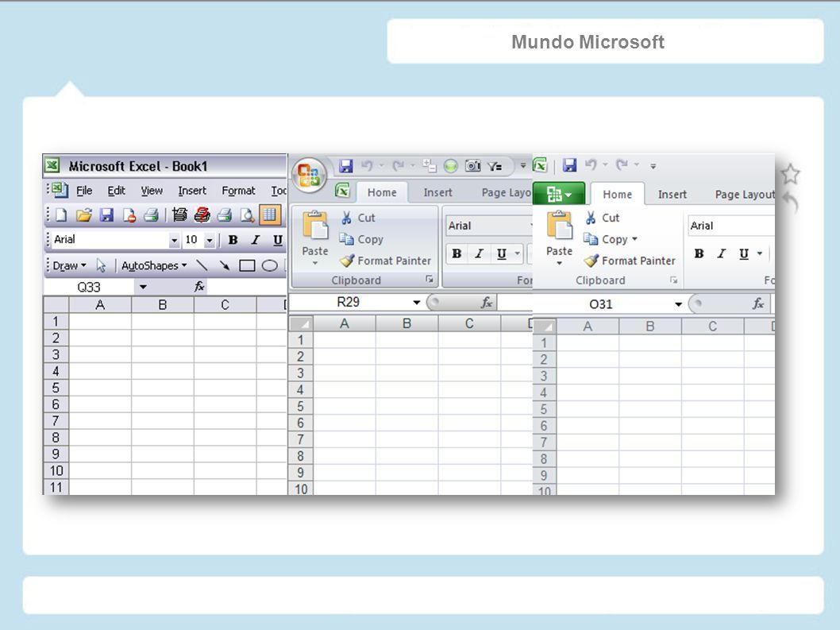Click the star icon beside the image

[x=790, y=174]
